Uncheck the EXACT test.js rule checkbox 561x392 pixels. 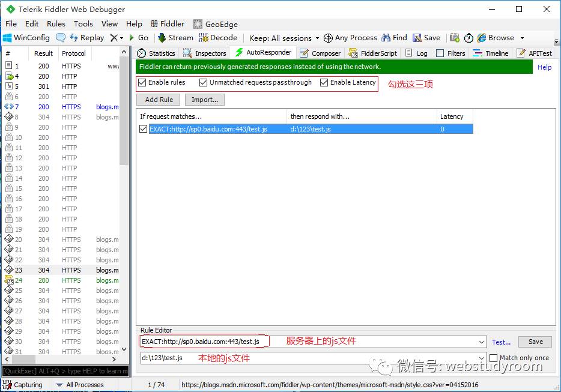(x=143, y=128)
